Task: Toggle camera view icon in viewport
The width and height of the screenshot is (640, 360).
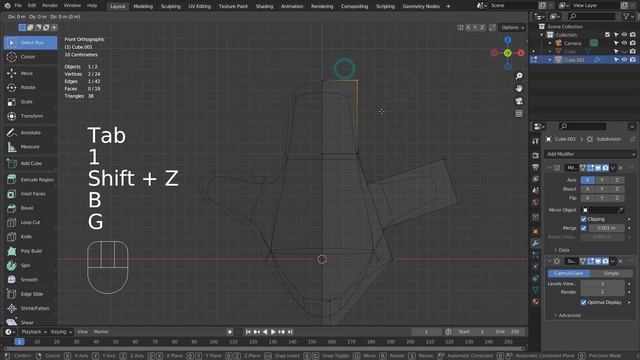Action: point(519,101)
